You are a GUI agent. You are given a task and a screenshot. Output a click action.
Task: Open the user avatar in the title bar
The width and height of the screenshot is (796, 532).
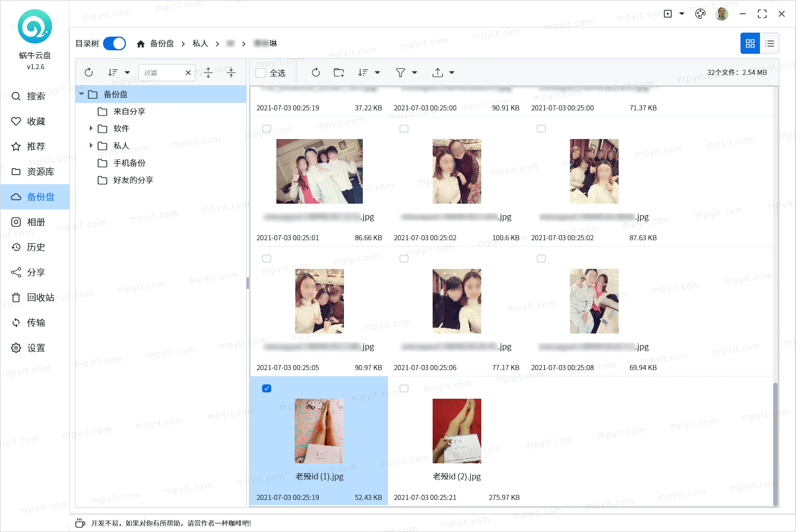(x=722, y=14)
